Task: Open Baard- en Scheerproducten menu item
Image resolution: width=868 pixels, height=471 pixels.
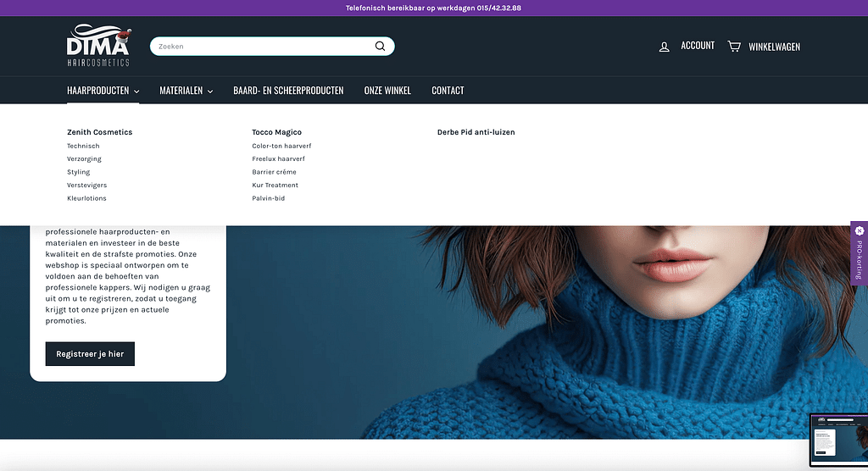Action: point(288,91)
